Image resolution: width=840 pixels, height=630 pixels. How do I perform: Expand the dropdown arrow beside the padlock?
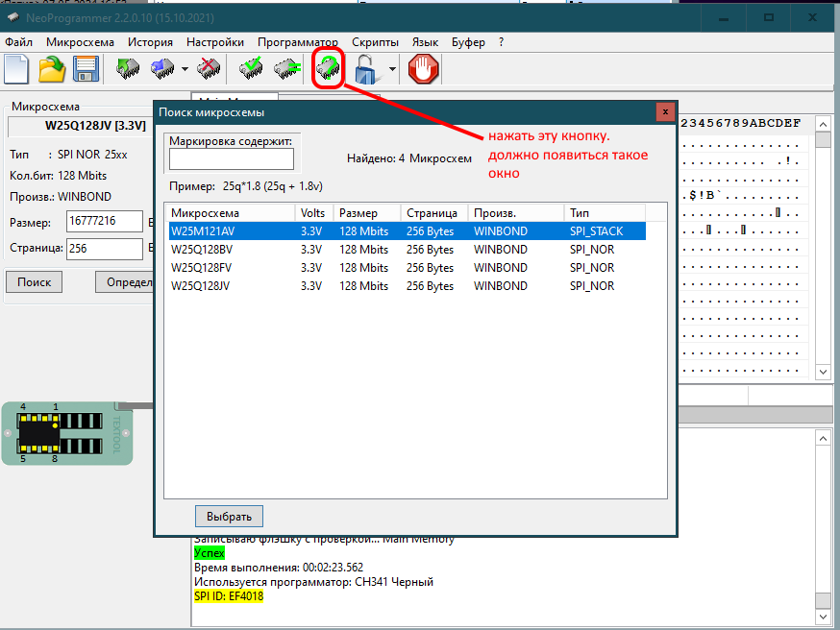392,69
